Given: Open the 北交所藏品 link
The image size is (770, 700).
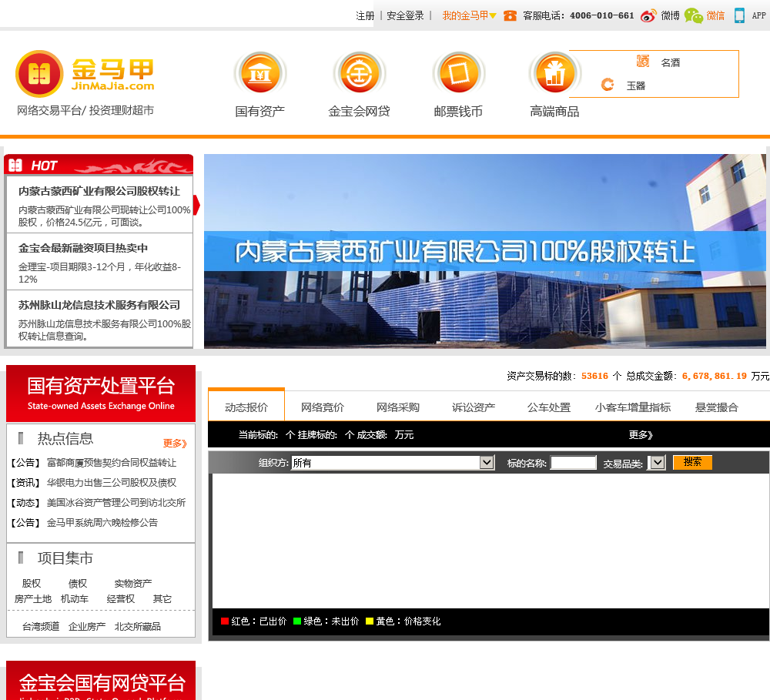Looking at the screenshot, I should click(x=138, y=626).
